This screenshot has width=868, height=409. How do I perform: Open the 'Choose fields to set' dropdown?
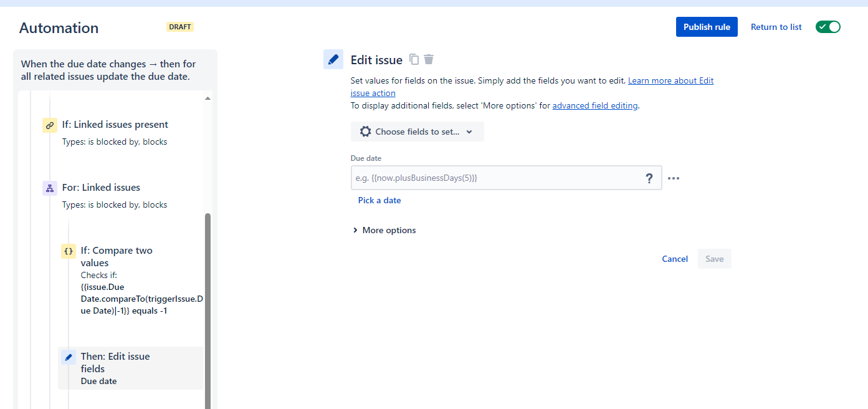417,132
